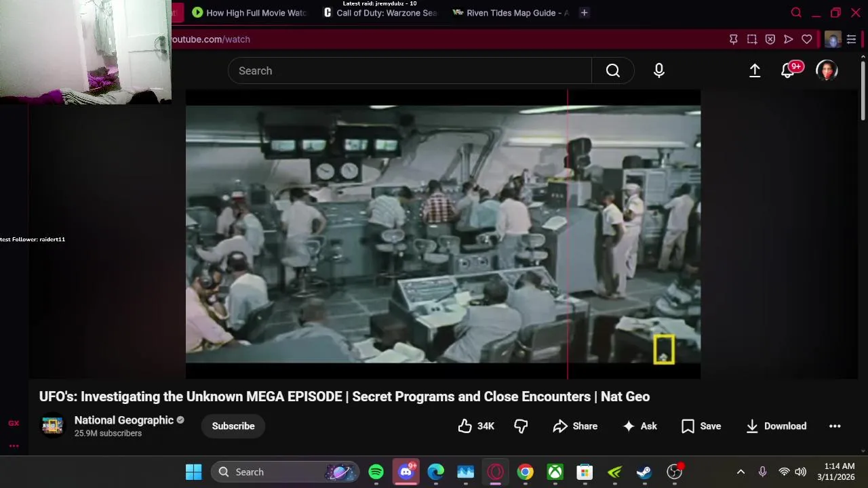The image size is (868, 488).
Task: Save the video to a playlist
Action: [701, 426]
